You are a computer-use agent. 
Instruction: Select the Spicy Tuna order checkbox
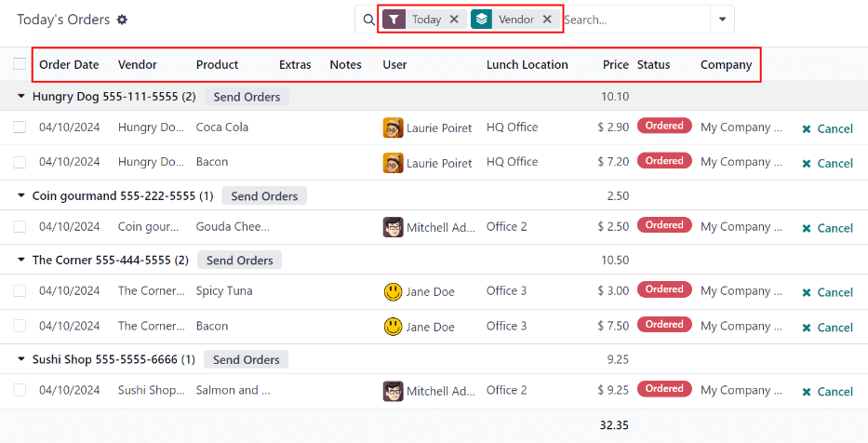tap(20, 291)
